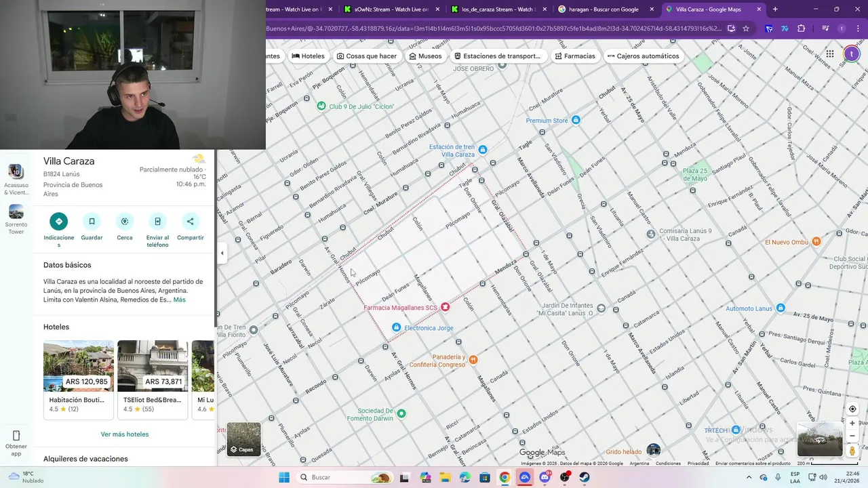Open Condiciones footer link
The image size is (868, 488).
[x=668, y=464]
